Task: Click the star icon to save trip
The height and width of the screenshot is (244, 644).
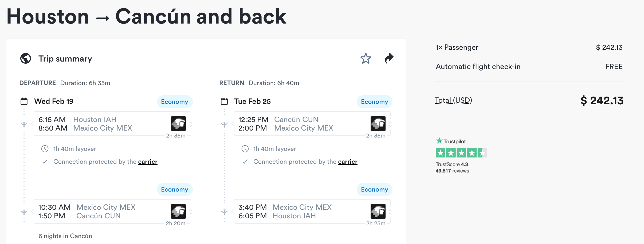Action: coord(366,59)
